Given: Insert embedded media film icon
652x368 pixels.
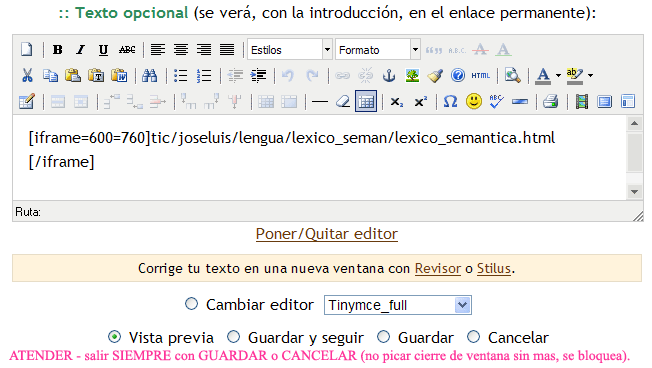Looking at the screenshot, I should (x=582, y=101).
